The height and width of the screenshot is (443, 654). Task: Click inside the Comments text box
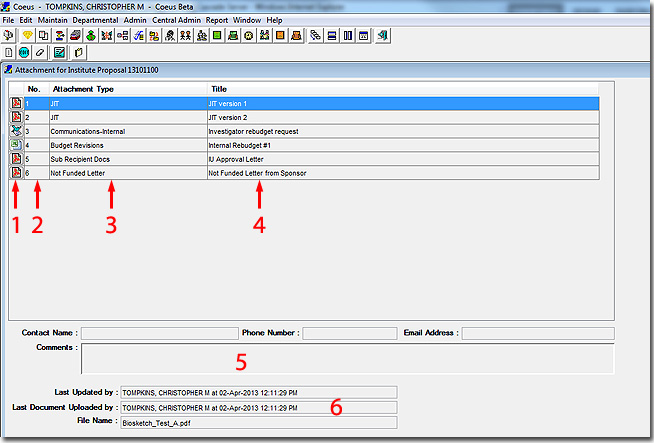[347, 357]
